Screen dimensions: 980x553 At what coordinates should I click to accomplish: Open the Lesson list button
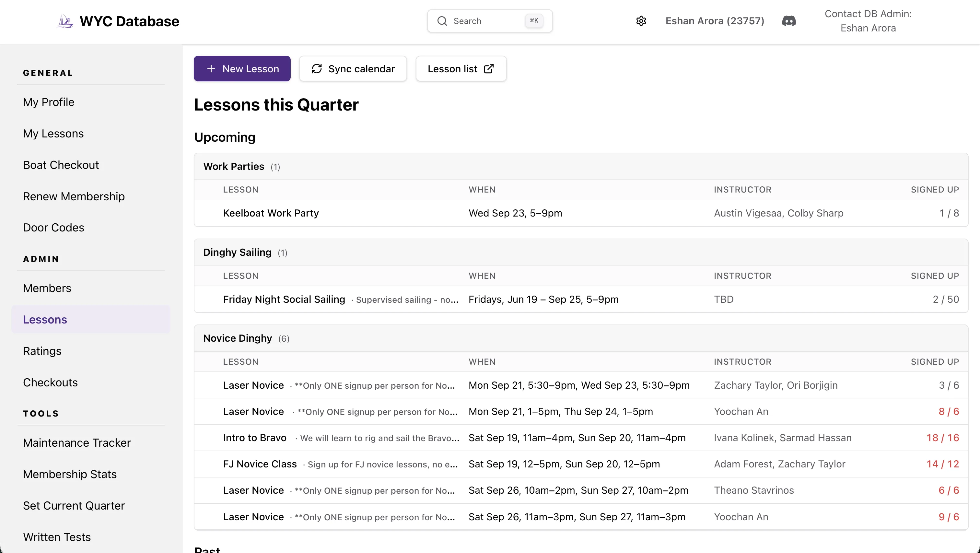click(x=461, y=68)
